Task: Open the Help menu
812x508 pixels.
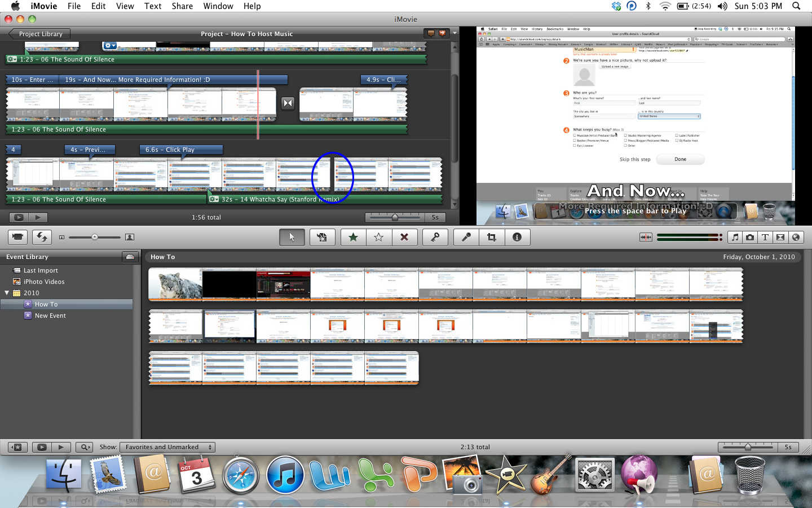Action: click(252, 6)
